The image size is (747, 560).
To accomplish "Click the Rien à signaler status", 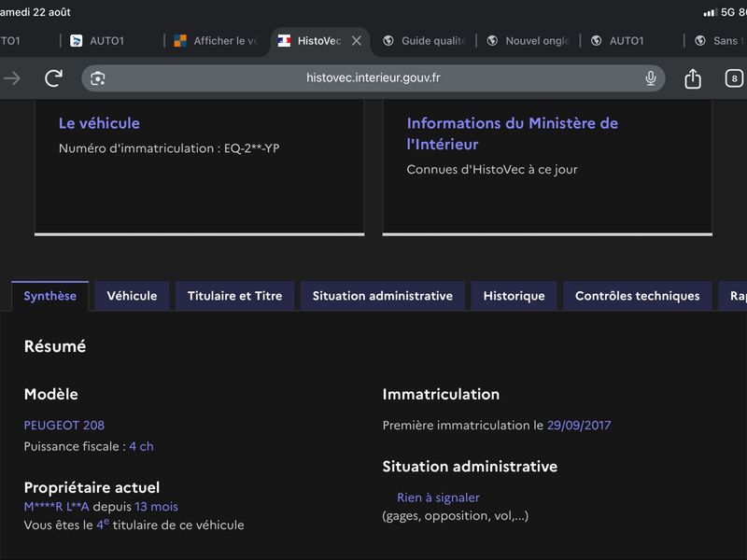I will (438, 497).
